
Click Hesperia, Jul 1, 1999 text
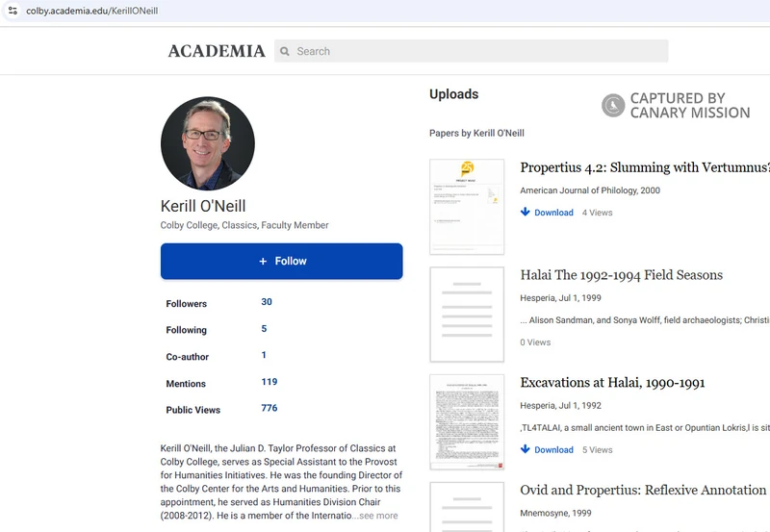click(x=560, y=298)
